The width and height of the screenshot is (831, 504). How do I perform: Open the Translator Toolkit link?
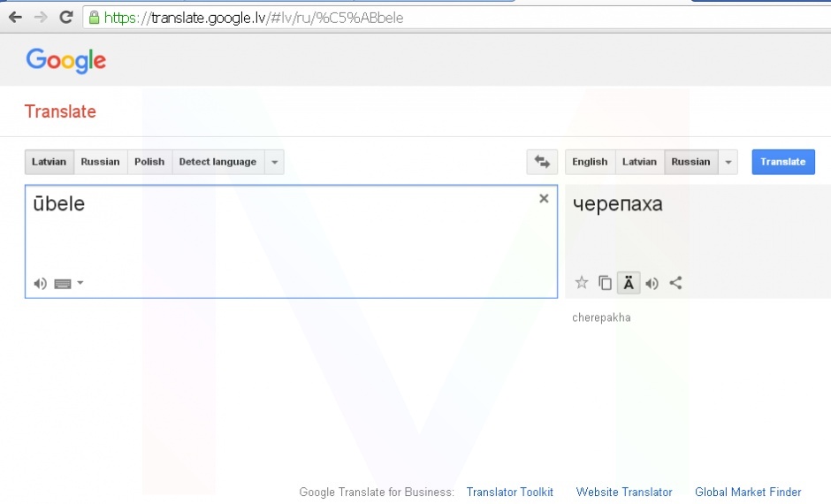coord(510,493)
